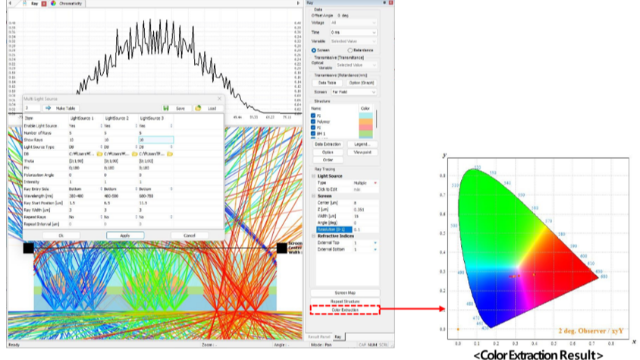Switch to the Ray tab at top
The image size is (640, 360).
[35, 3]
